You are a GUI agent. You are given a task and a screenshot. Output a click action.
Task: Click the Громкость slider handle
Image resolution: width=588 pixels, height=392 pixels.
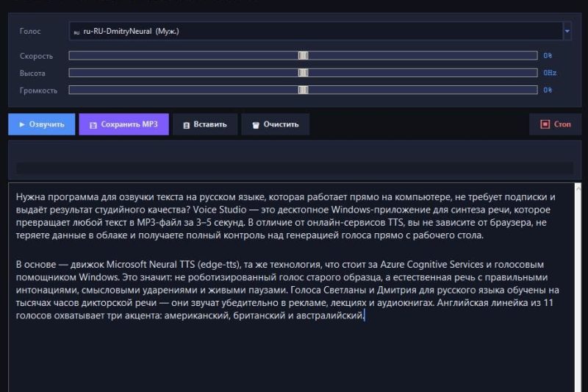coord(303,90)
